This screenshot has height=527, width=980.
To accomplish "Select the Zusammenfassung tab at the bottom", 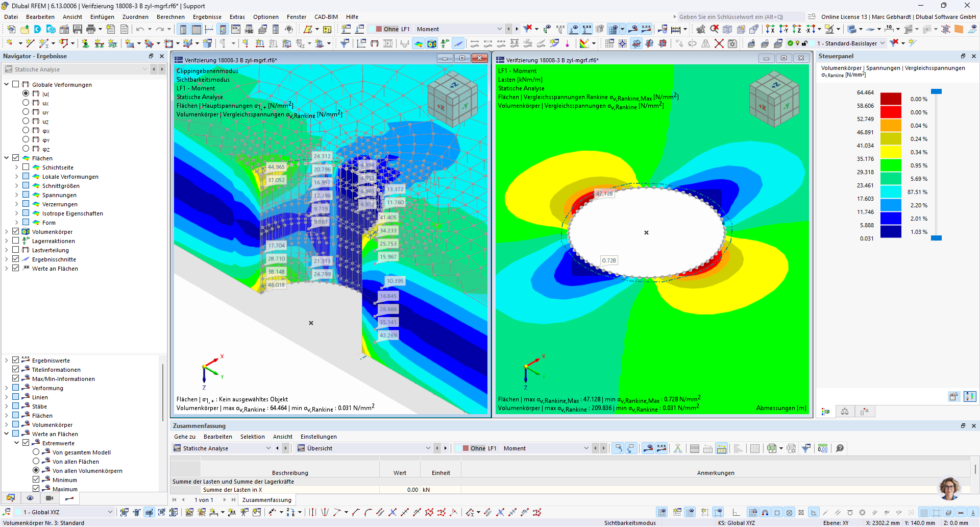I will click(267, 500).
